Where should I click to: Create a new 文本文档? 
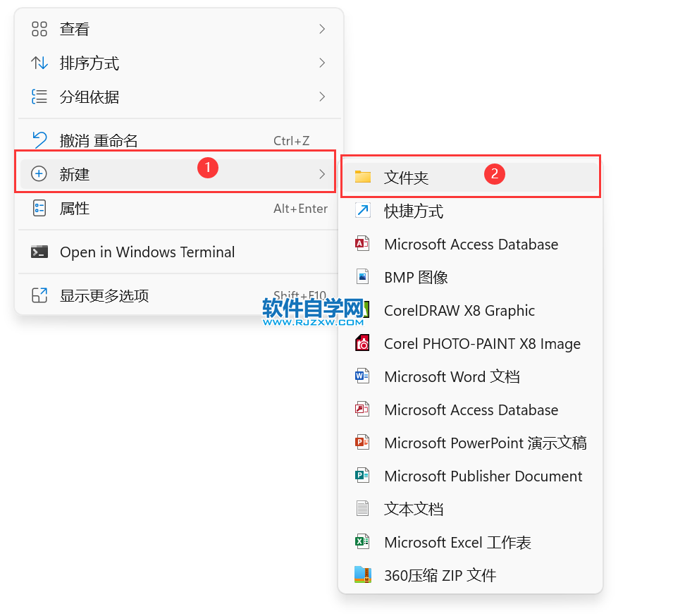[x=471, y=509]
